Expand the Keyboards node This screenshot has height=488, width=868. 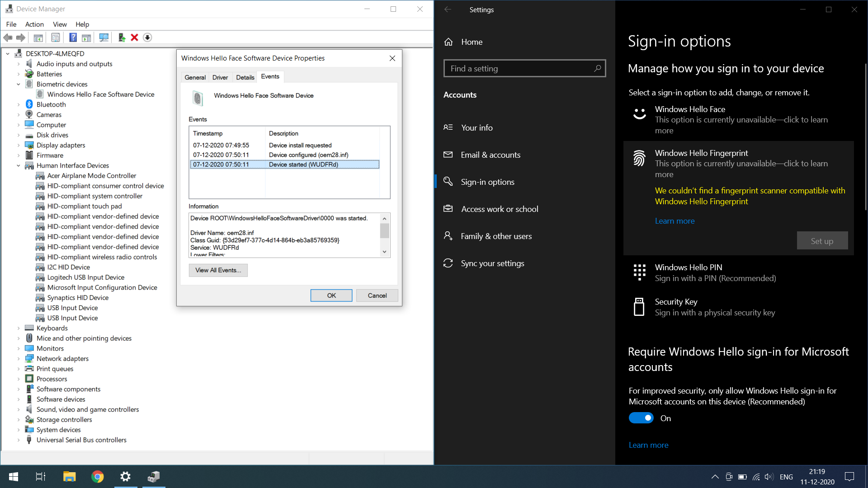tap(19, 328)
